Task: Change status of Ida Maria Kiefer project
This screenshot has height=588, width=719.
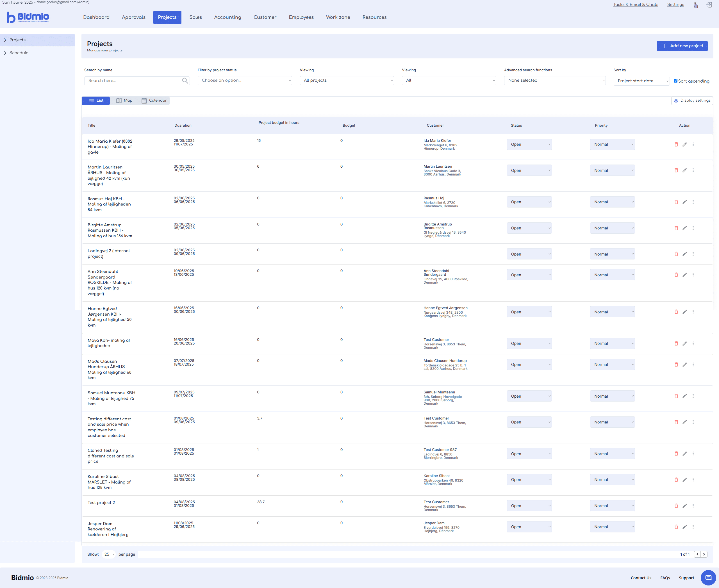Action: 529,144
